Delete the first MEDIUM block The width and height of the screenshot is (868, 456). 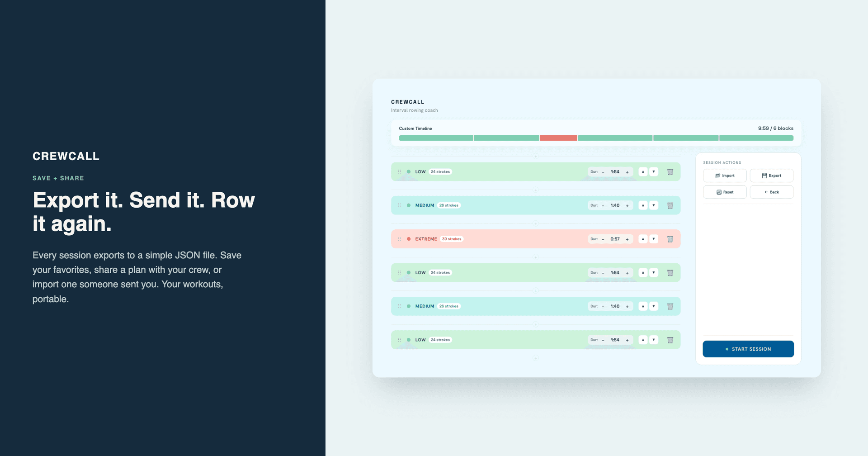tap(670, 205)
